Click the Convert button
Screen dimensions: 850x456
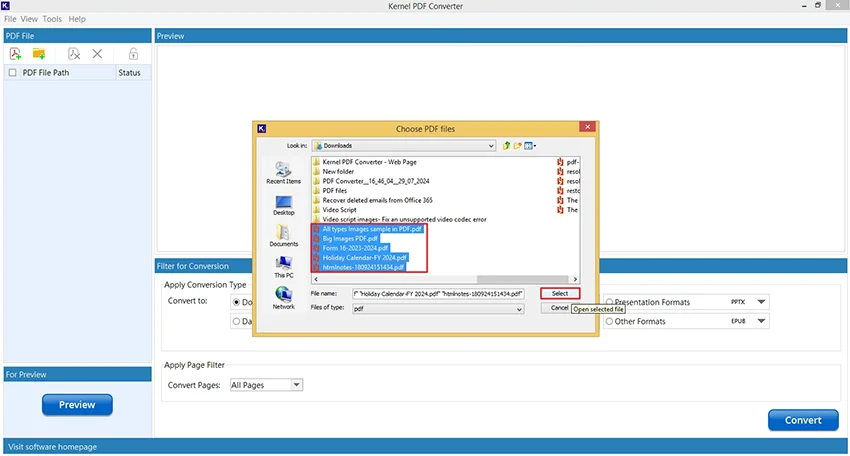(803, 420)
